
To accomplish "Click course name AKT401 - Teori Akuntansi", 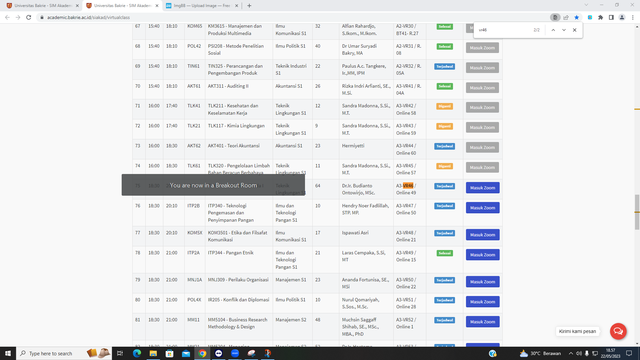I will [234, 146].
